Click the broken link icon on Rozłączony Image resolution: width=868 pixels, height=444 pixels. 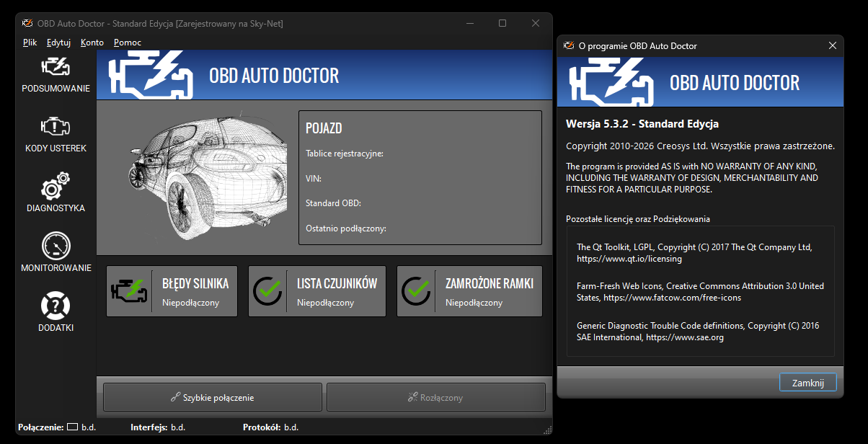click(413, 397)
